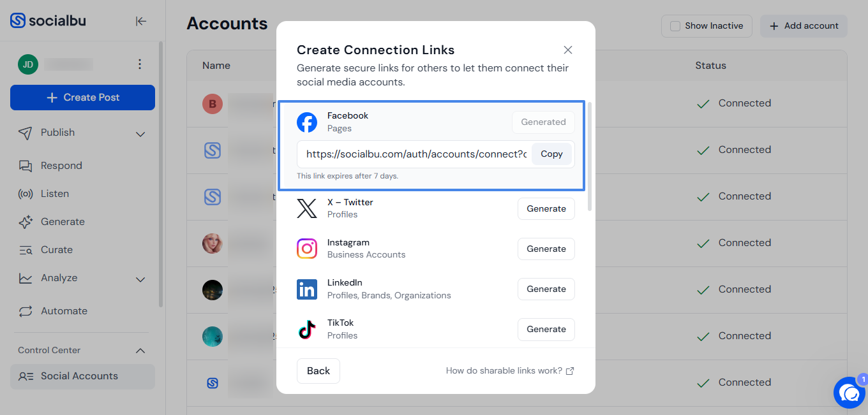Click the LinkedIn logo icon
The height and width of the screenshot is (415, 868).
pyautogui.click(x=307, y=289)
